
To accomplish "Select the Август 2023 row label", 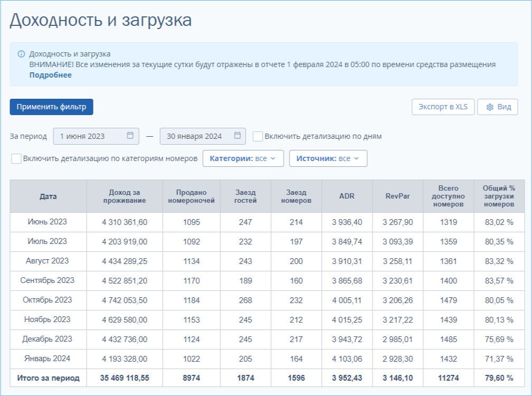I will (47, 261).
